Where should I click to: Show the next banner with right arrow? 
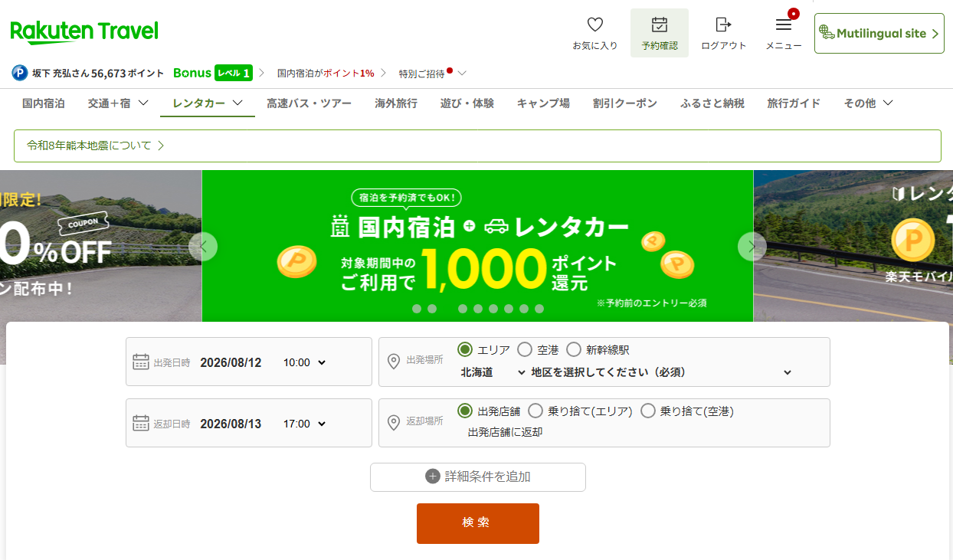point(752,247)
